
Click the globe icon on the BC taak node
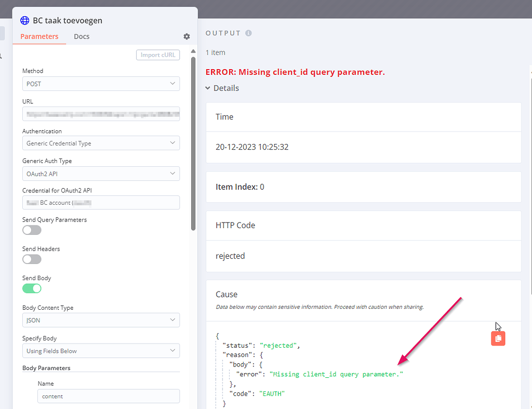point(24,20)
